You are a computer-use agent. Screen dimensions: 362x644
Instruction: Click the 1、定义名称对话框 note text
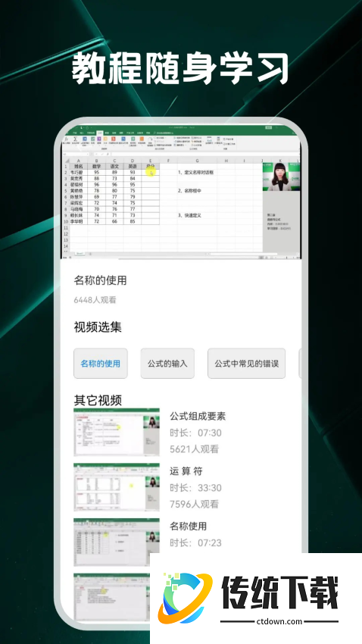[x=196, y=173]
